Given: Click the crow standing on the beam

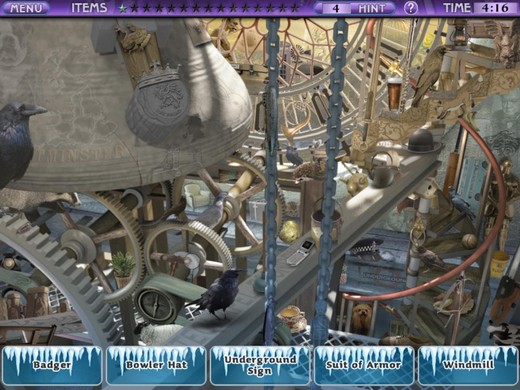Looking at the screenshot, I should (x=216, y=293).
